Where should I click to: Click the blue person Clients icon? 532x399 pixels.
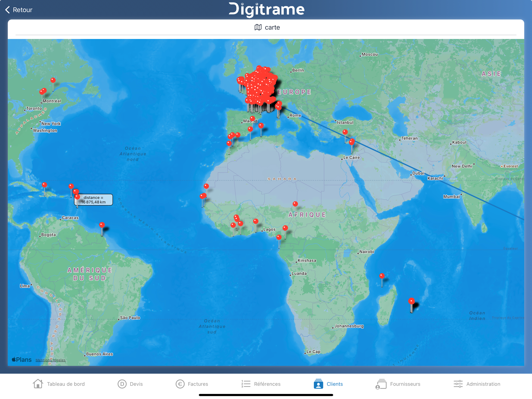(x=318, y=384)
